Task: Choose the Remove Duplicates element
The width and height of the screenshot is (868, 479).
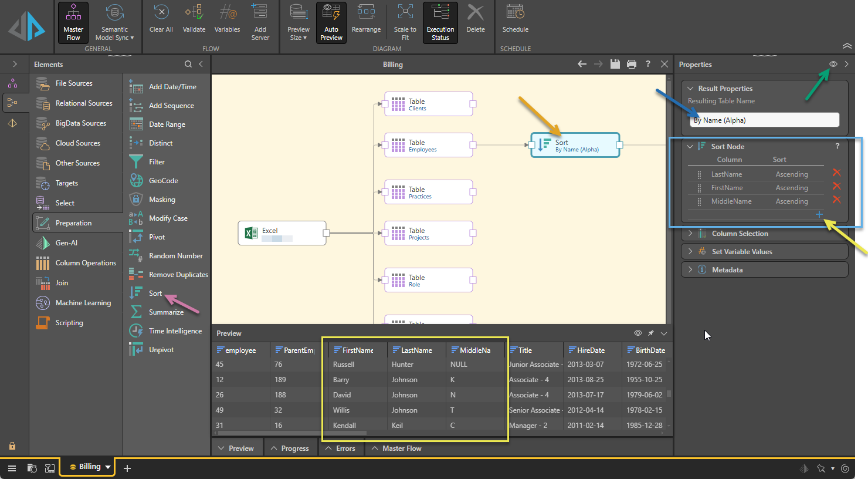Action: 178,275
